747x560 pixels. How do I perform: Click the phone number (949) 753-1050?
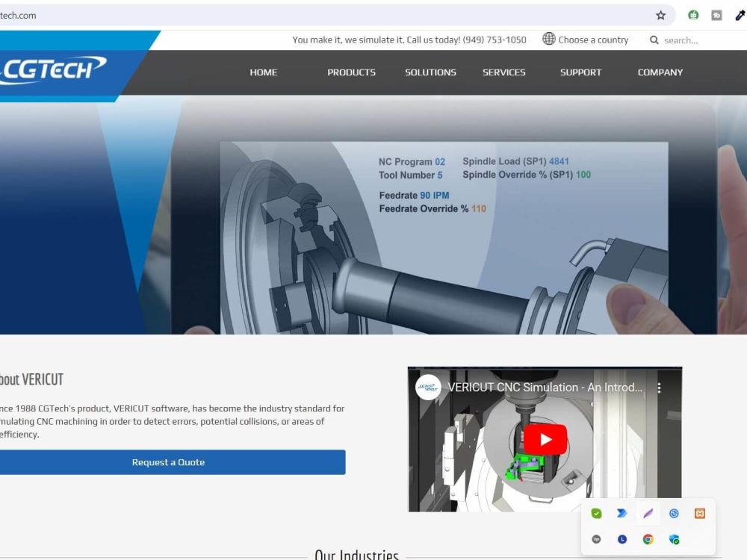click(x=495, y=40)
